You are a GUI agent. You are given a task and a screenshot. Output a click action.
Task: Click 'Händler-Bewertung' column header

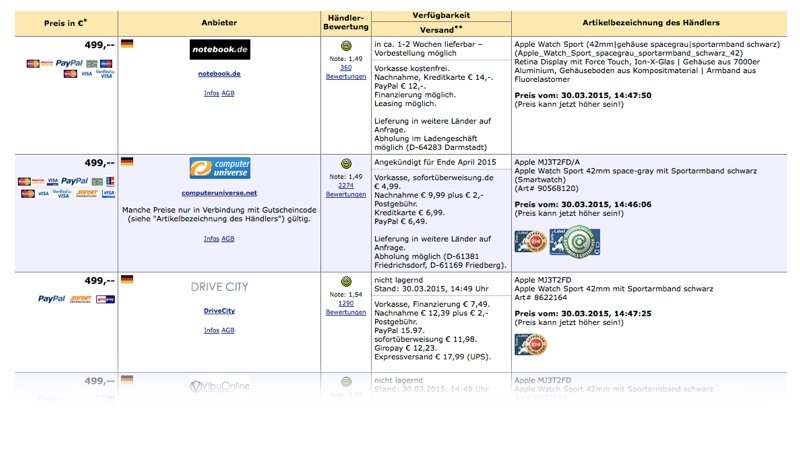[x=346, y=22]
